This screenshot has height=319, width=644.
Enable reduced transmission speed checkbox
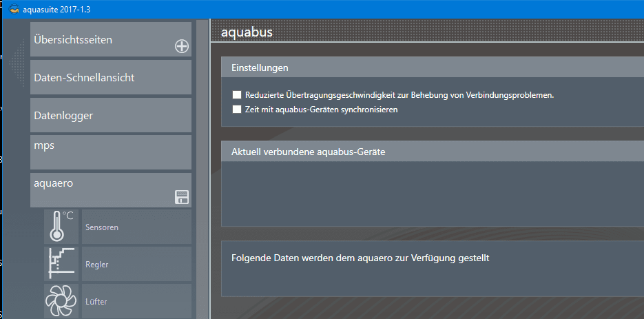pos(236,95)
